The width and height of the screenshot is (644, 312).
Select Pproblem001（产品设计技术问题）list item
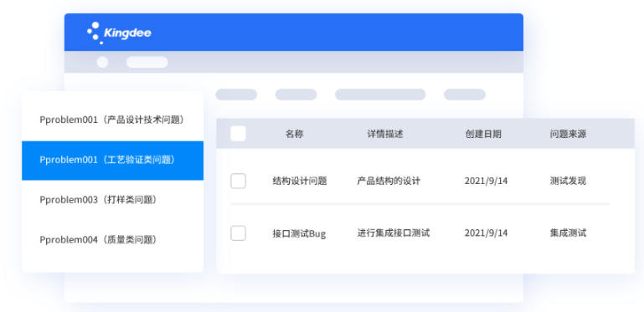(112, 120)
